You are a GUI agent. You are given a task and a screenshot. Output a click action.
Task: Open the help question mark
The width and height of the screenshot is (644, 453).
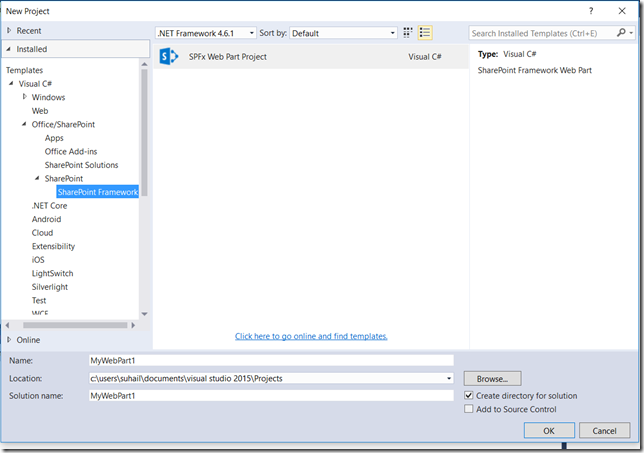pyautogui.click(x=591, y=11)
